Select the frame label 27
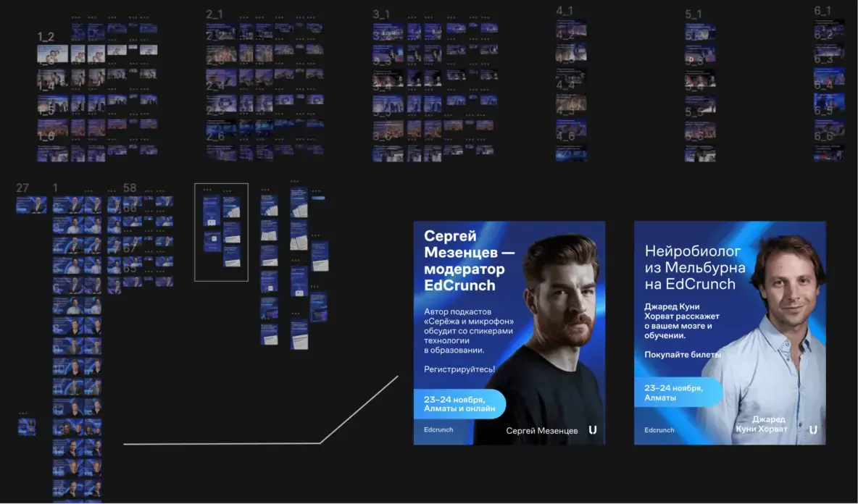The height and width of the screenshot is (504, 858). (22, 188)
